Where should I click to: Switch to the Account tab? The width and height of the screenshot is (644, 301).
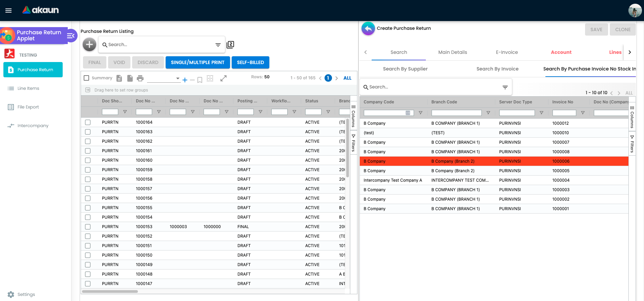pos(561,52)
